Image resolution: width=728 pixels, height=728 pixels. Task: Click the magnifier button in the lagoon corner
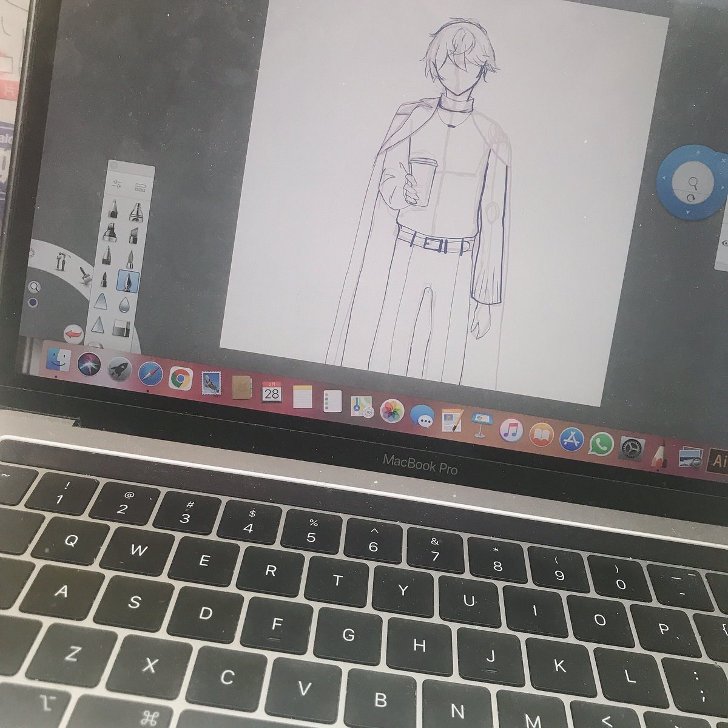[35, 286]
